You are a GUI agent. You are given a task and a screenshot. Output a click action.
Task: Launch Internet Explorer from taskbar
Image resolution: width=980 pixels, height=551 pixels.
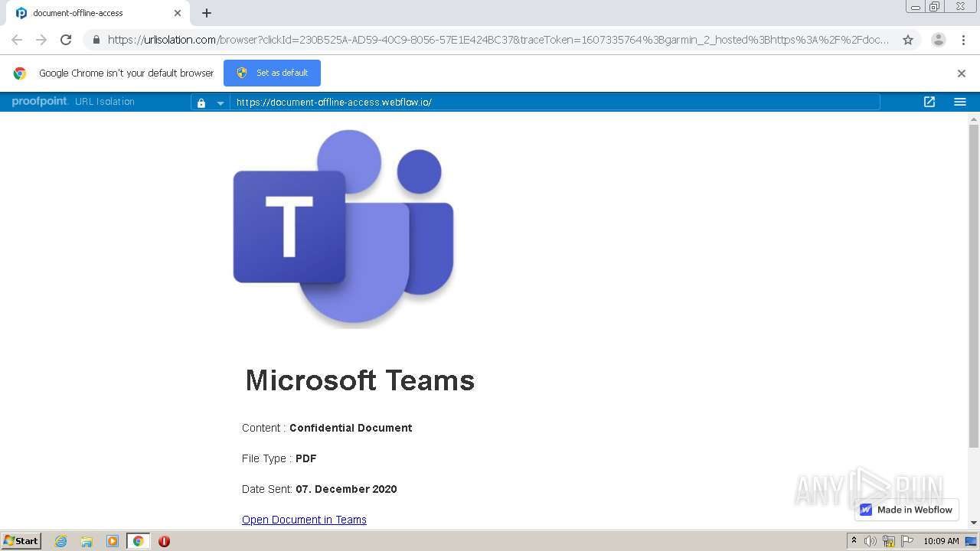point(60,541)
